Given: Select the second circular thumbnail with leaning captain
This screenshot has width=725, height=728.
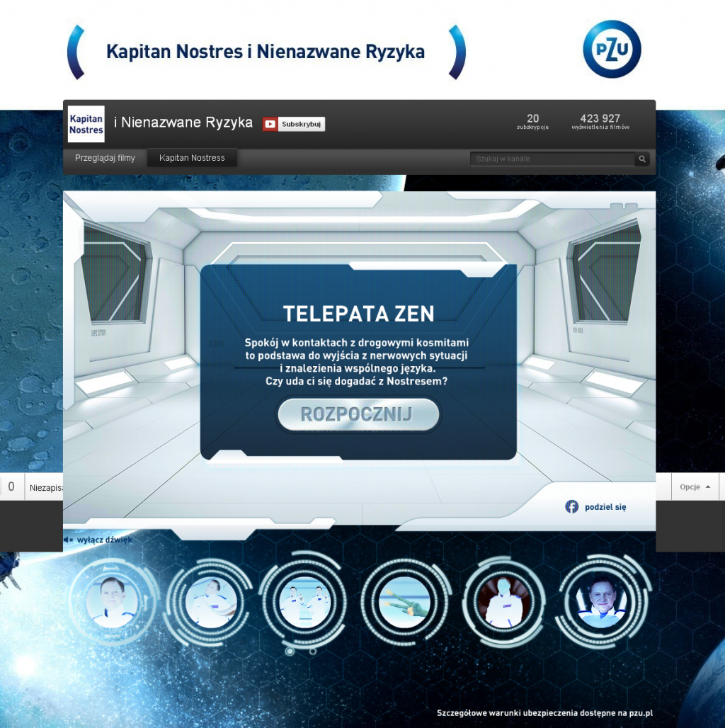Looking at the screenshot, I should click(x=210, y=603).
